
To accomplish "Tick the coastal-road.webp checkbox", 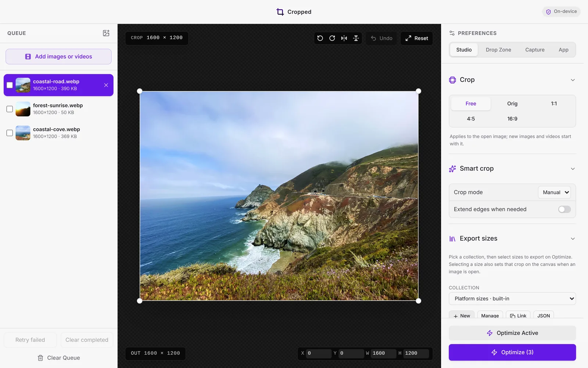I will (x=10, y=85).
